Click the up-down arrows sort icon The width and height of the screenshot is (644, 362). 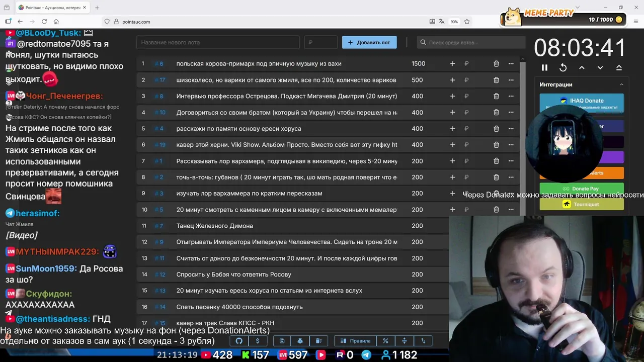pyautogui.click(x=423, y=341)
